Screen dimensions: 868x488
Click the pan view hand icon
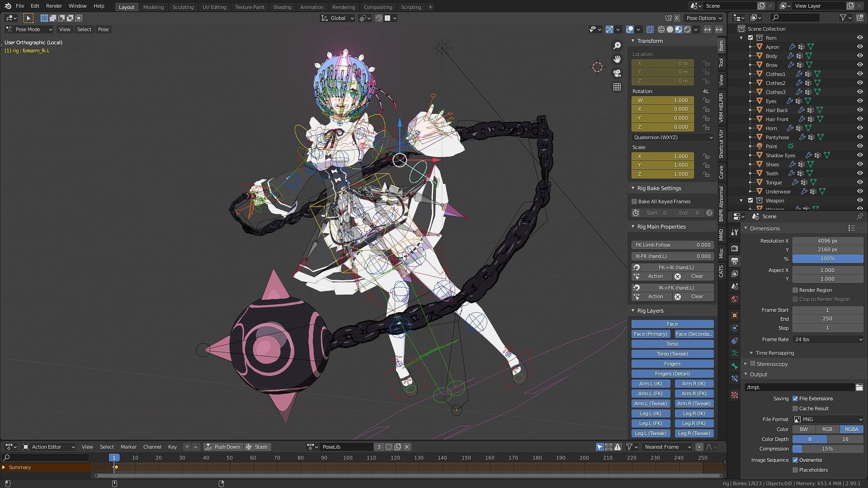(x=617, y=59)
